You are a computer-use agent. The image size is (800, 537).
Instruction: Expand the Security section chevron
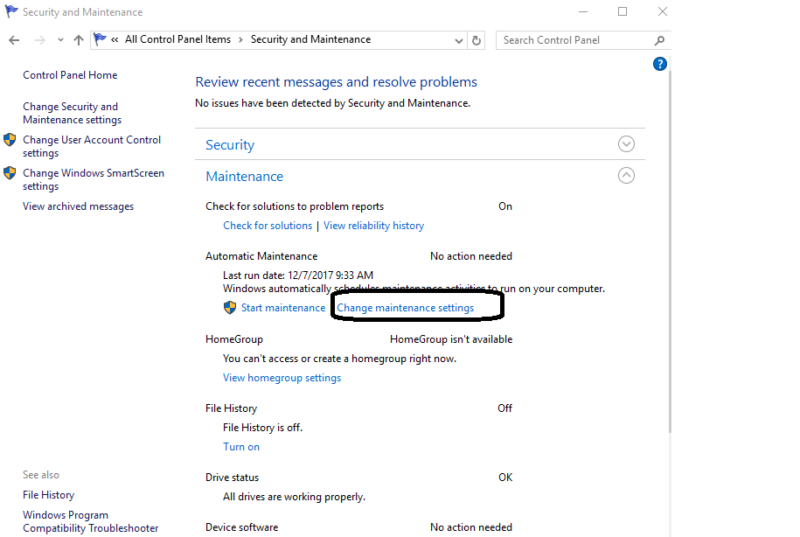tap(626, 144)
